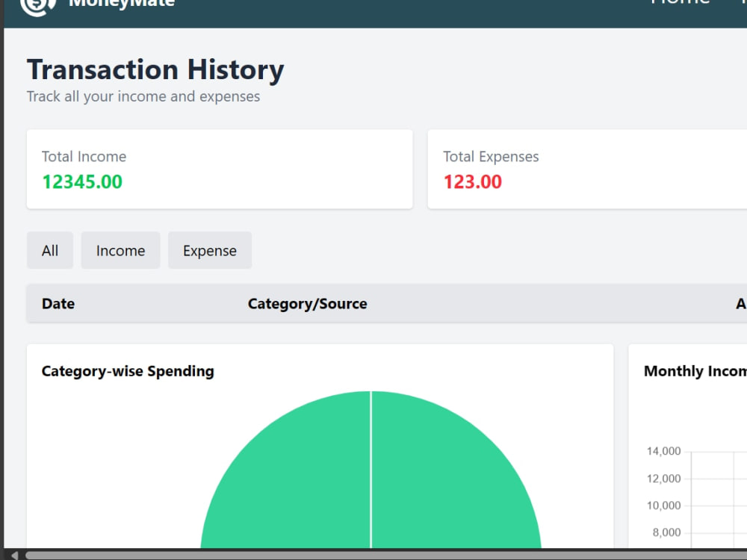This screenshot has height=560, width=747.
Task: Open the Home navigation link
Action: click(681, 3)
